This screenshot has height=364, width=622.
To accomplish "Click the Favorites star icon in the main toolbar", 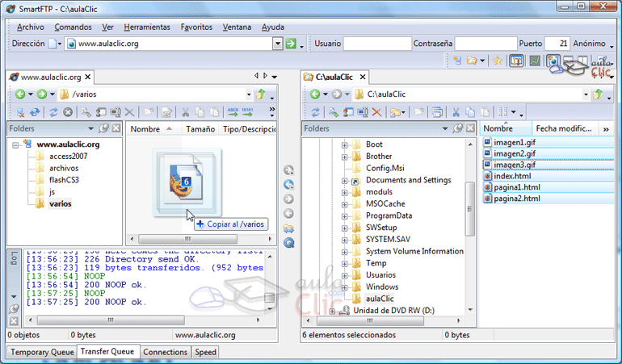I will [x=498, y=61].
